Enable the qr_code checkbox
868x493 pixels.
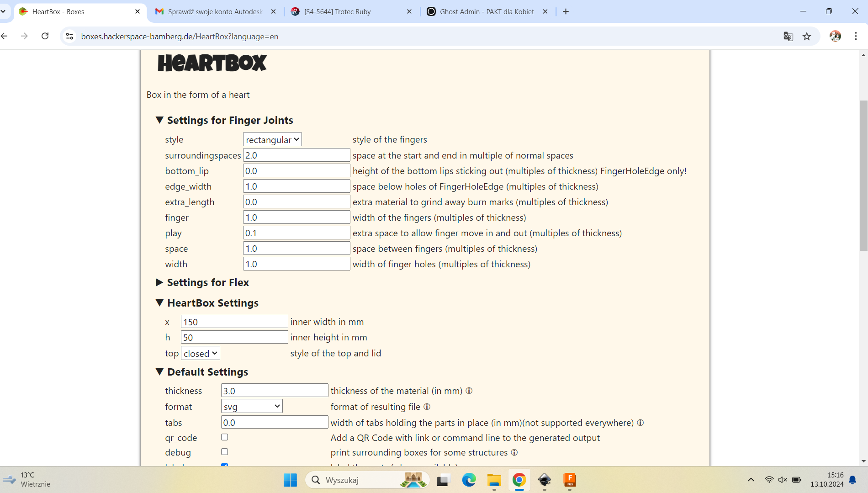click(x=224, y=437)
